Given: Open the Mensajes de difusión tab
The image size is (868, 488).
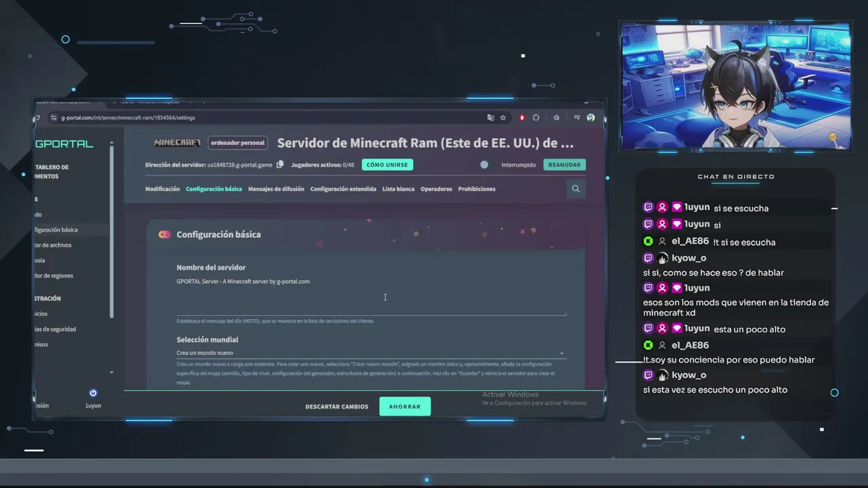Looking at the screenshot, I should tap(276, 189).
